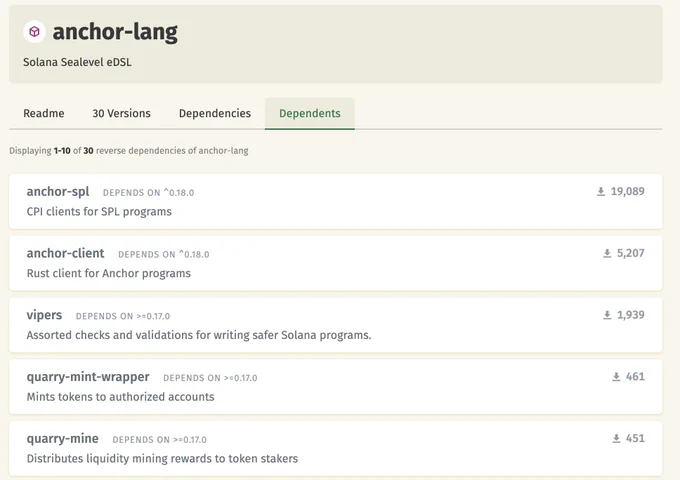Open the quarry-mine crate link

62,439
